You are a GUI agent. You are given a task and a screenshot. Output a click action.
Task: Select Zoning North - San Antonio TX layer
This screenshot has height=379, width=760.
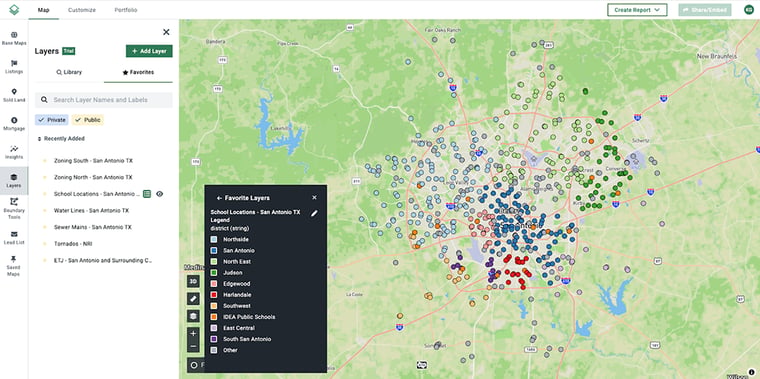(93, 177)
